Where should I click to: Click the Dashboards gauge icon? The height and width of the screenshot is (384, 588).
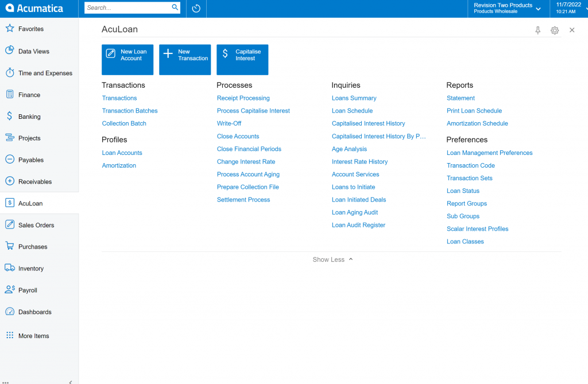pos(10,312)
